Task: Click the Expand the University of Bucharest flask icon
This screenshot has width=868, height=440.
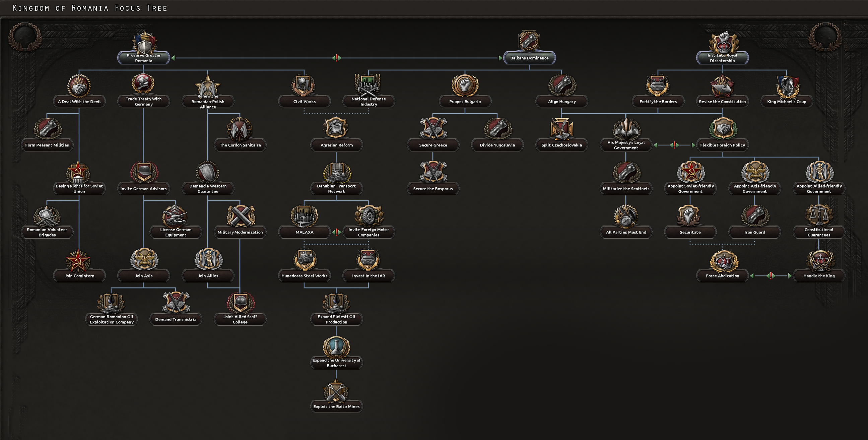Action: point(336,347)
